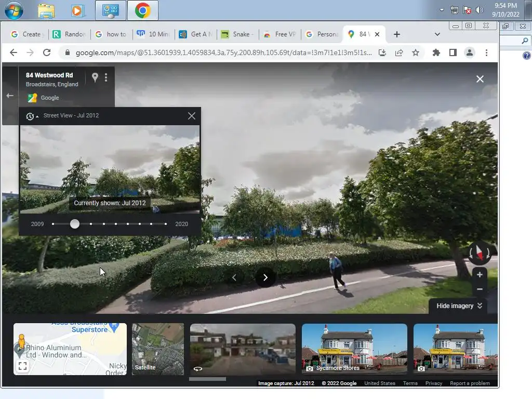Click the clock showing 9:54 PM
The image size is (532, 399).
coord(506,10)
